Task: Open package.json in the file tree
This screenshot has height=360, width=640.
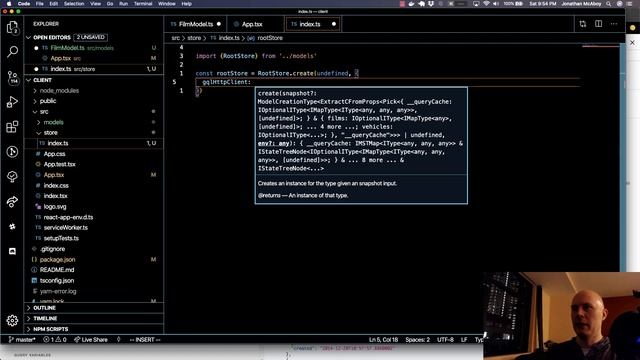Action: tap(94, 260)
